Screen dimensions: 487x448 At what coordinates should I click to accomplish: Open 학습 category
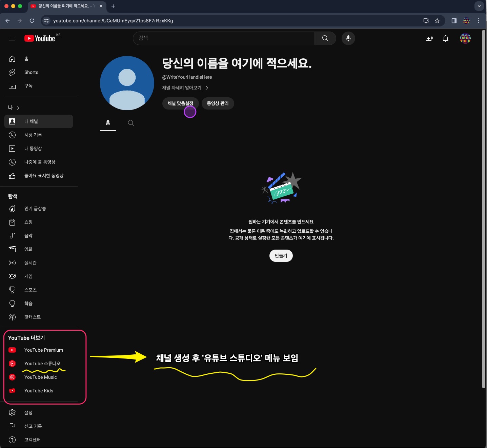[x=39, y=304]
